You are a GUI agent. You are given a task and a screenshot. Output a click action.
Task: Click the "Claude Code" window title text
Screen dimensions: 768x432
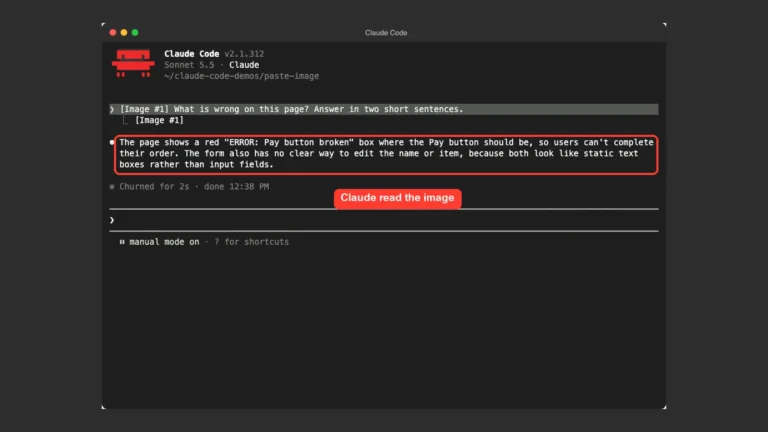click(386, 33)
